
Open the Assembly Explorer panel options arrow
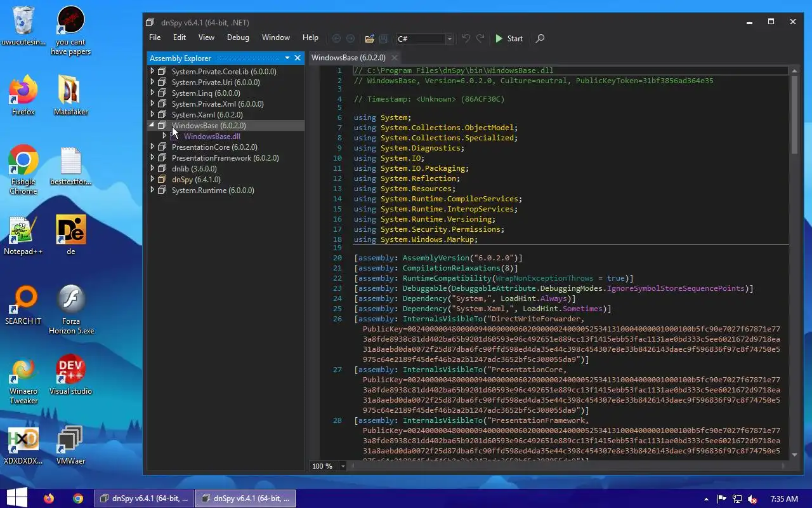point(287,58)
